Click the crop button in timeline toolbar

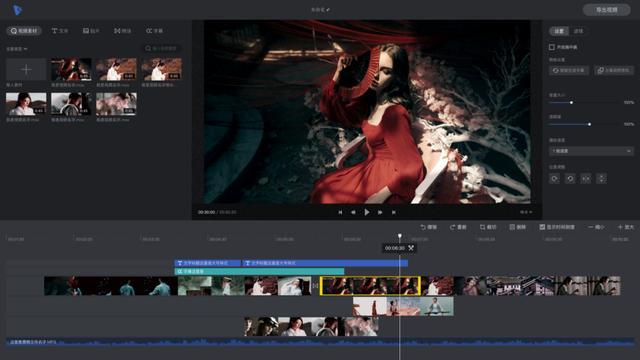(x=488, y=227)
